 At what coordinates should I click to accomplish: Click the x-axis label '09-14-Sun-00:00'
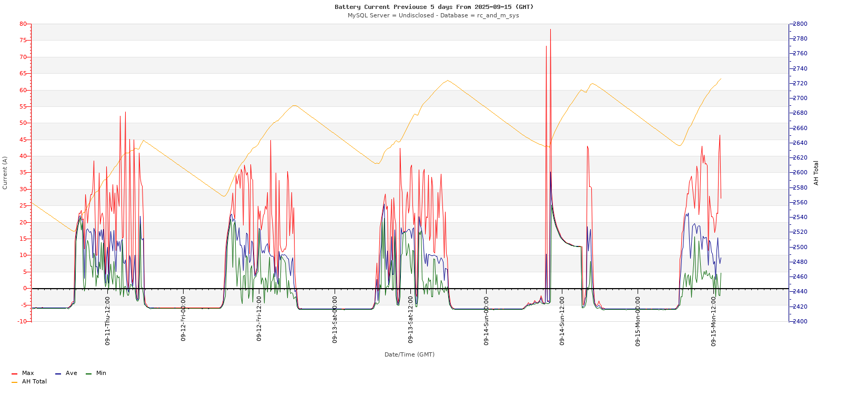coord(487,321)
